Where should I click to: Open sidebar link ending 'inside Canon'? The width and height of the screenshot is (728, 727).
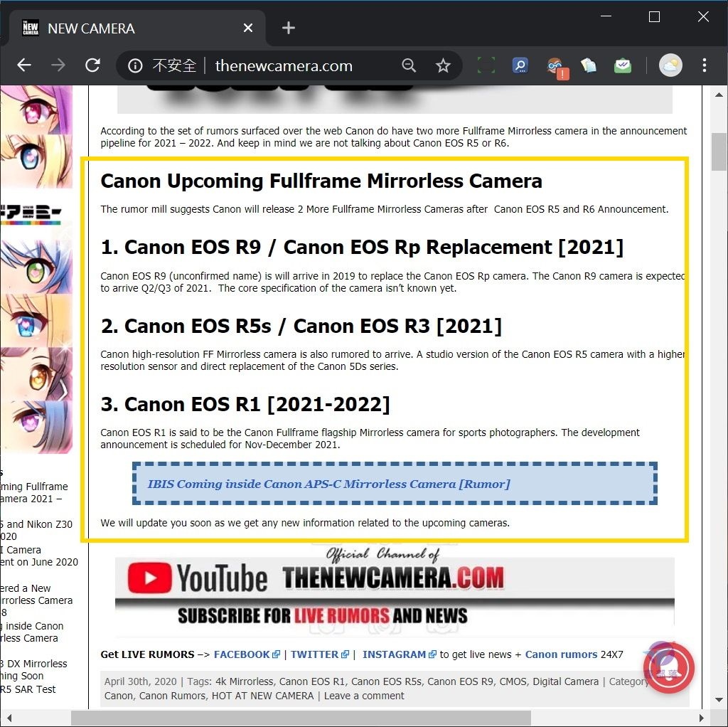(31, 632)
